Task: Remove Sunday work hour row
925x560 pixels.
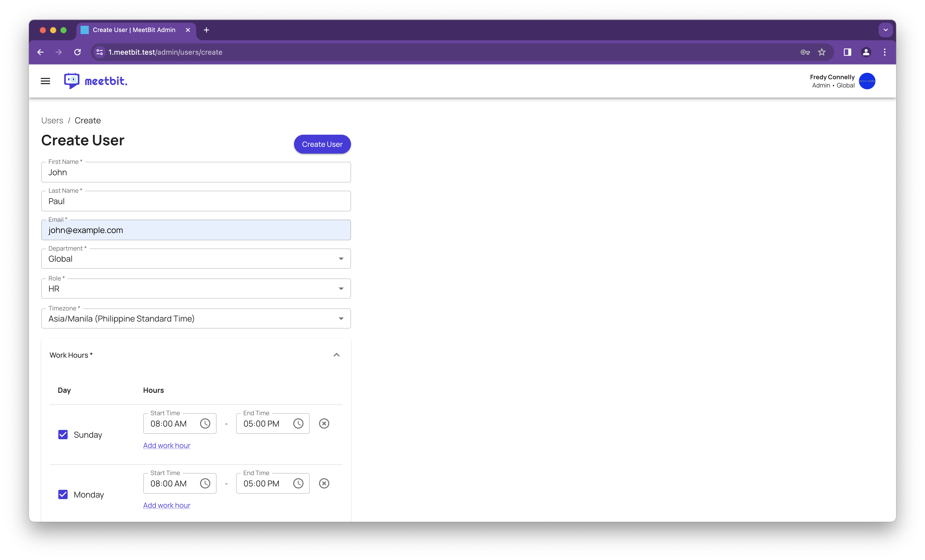Action: [324, 424]
